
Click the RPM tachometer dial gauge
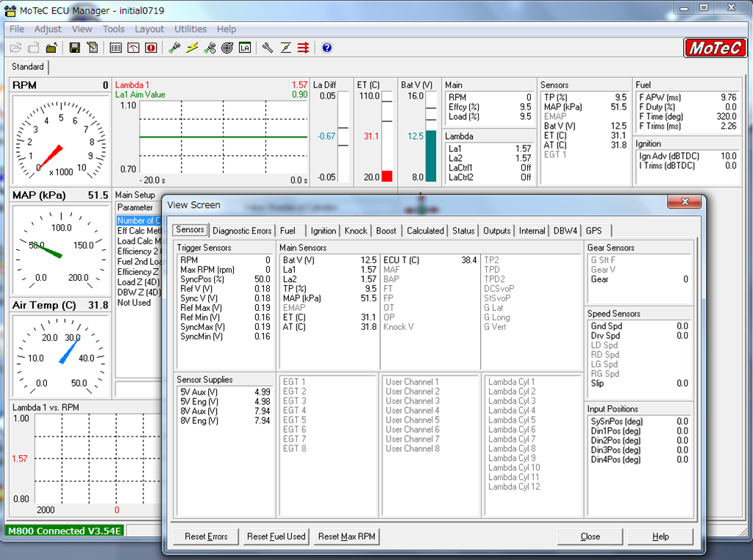[x=60, y=139]
